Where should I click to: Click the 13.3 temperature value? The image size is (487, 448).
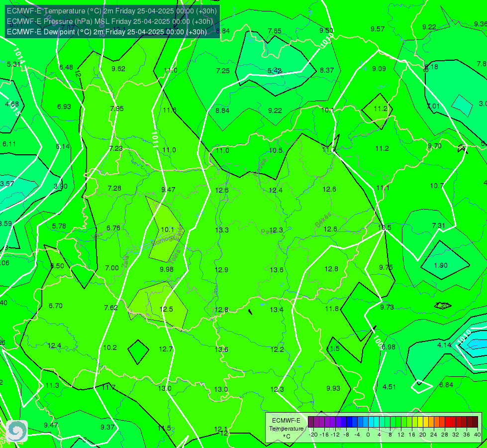pos(222,230)
